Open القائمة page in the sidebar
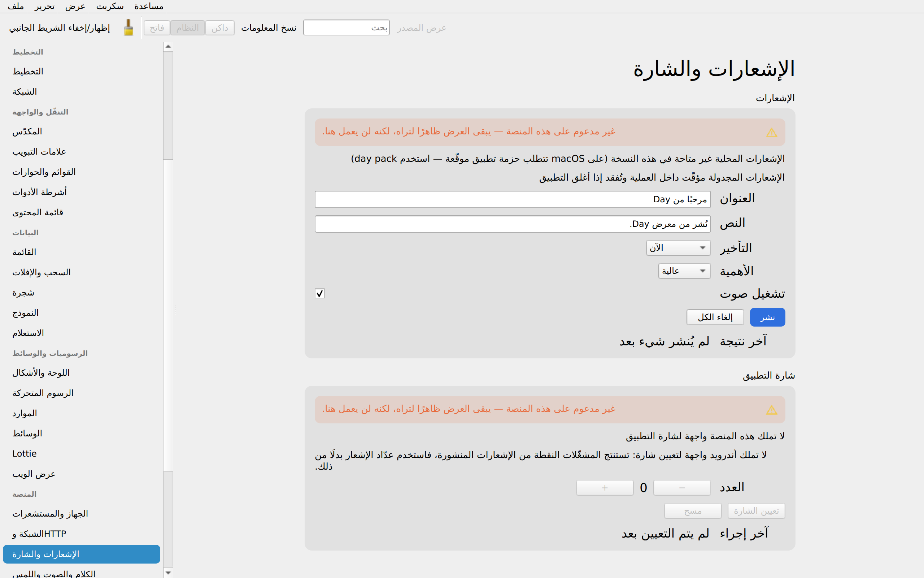924x578 pixels. click(81, 252)
